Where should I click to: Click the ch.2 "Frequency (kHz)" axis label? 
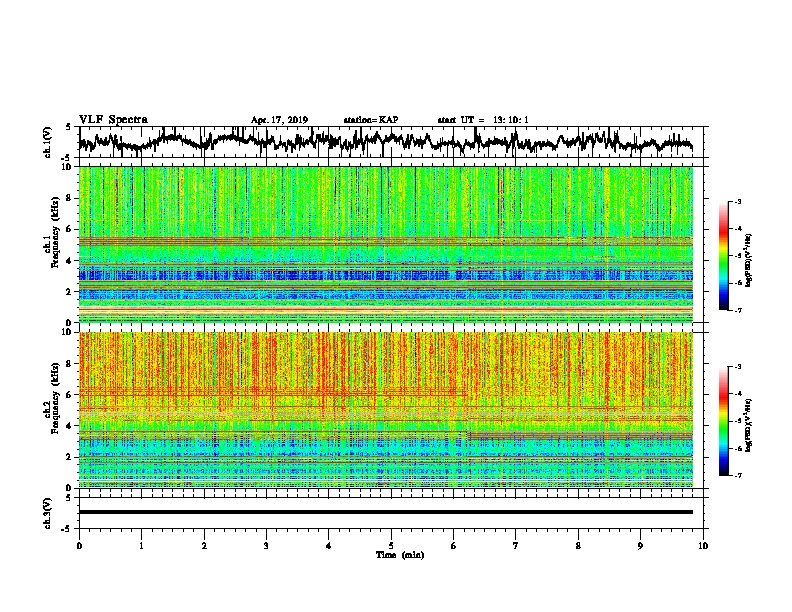[x=55, y=398]
